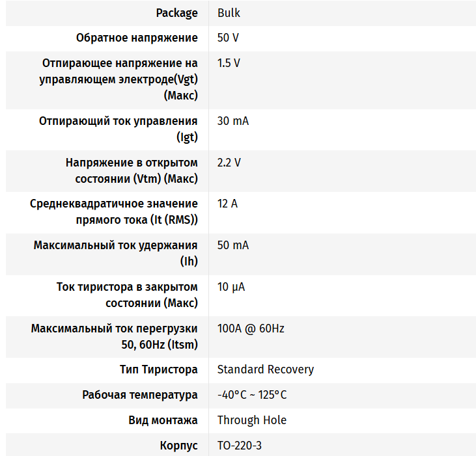The image size is (476, 456).
Task: Click the TO-220-3 case value
Action: [239, 446]
